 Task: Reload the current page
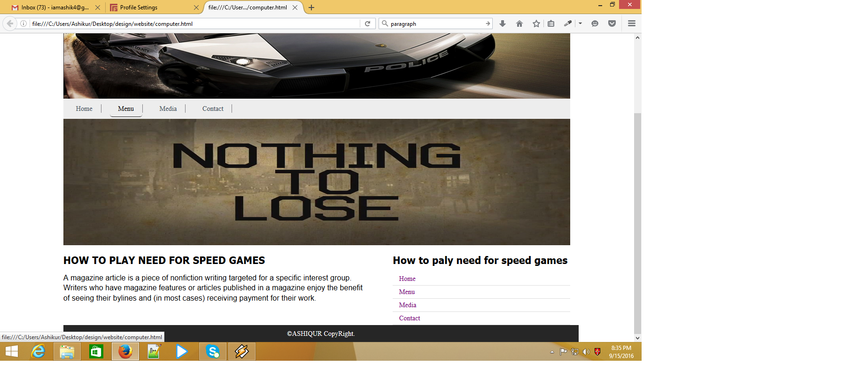368,23
